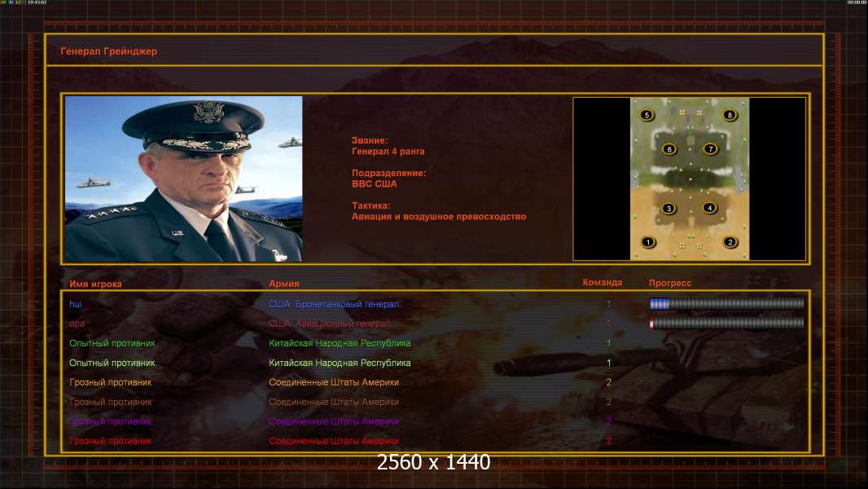Click 'Авиация и воздушное превосходство' text
This screenshot has width=868, height=489.
(439, 217)
